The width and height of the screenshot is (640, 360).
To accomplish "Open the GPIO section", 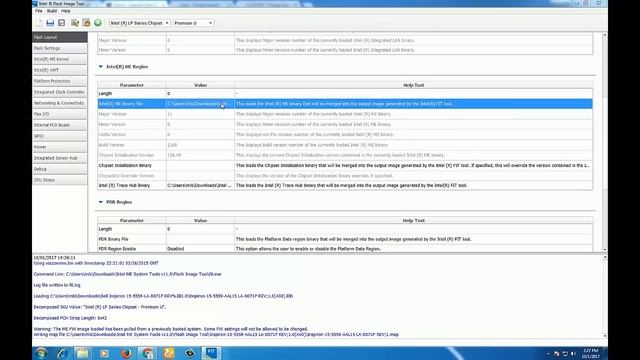I will [x=60, y=136].
